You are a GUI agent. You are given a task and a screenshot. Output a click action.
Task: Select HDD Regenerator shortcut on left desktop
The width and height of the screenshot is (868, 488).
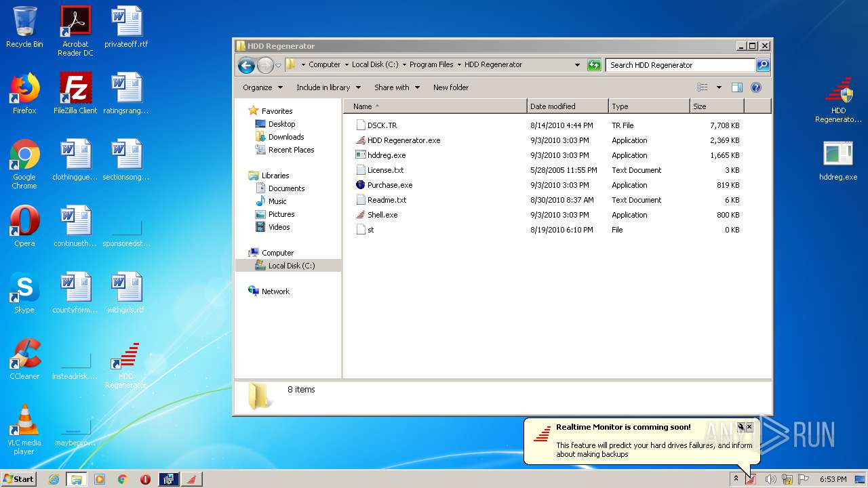click(126, 365)
